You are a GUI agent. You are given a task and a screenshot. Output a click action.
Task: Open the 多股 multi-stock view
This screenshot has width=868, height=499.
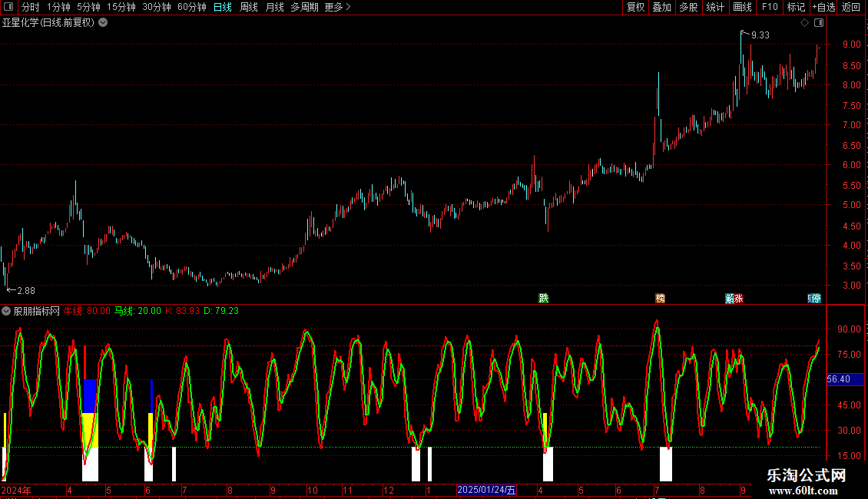(x=689, y=7)
